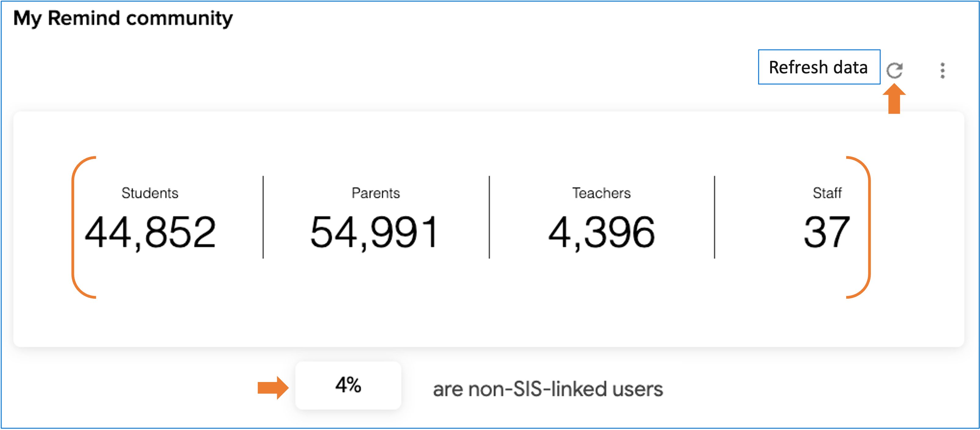The height and width of the screenshot is (430, 980).
Task: Select the Students count 44,852
Action: pyautogui.click(x=150, y=232)
